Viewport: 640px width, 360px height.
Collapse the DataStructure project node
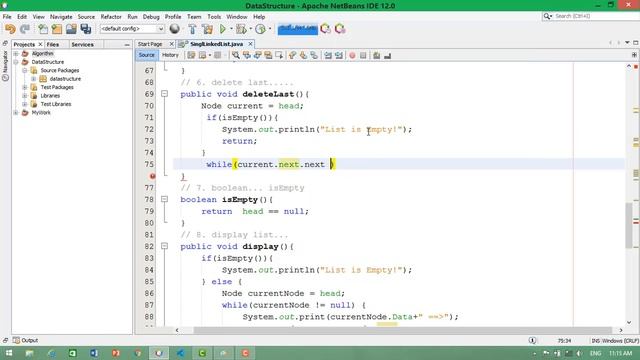coord(16,62)
